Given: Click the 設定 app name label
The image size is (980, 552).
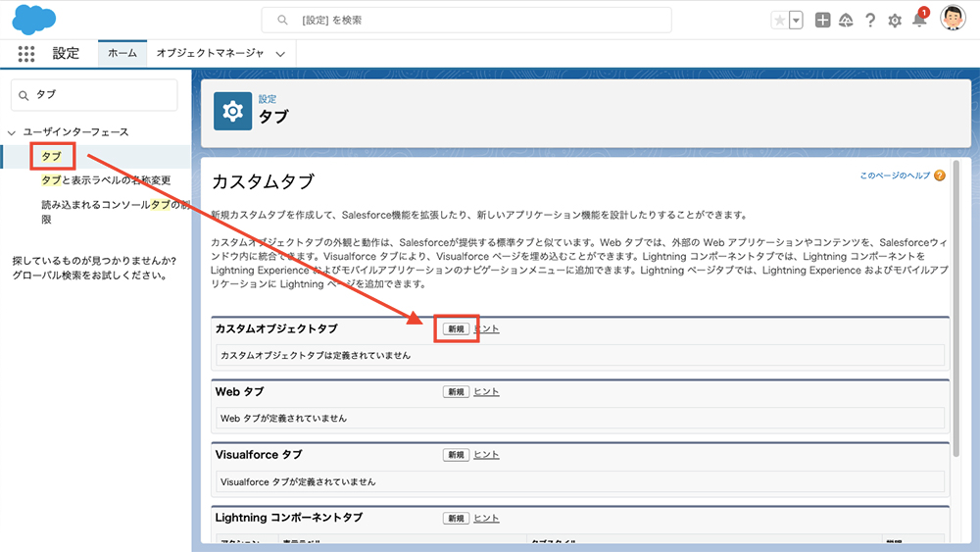Looking at the screenshot, I should (x=66, y=54).
